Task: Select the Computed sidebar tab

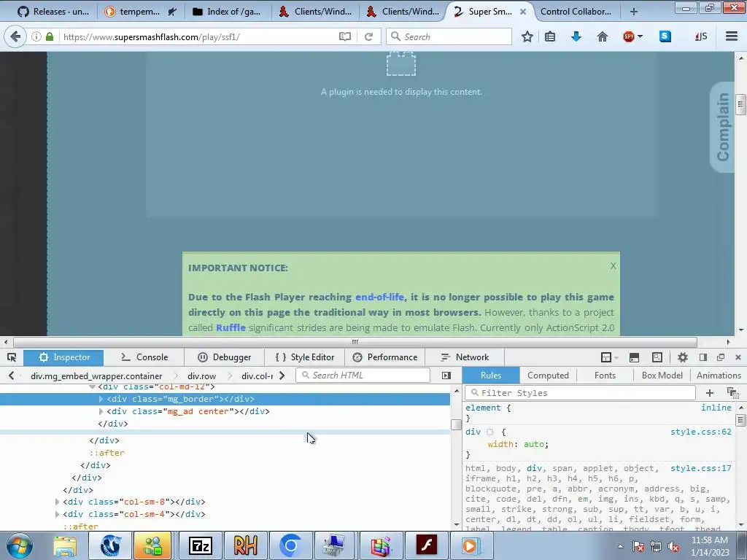Action: click(548, 376)
